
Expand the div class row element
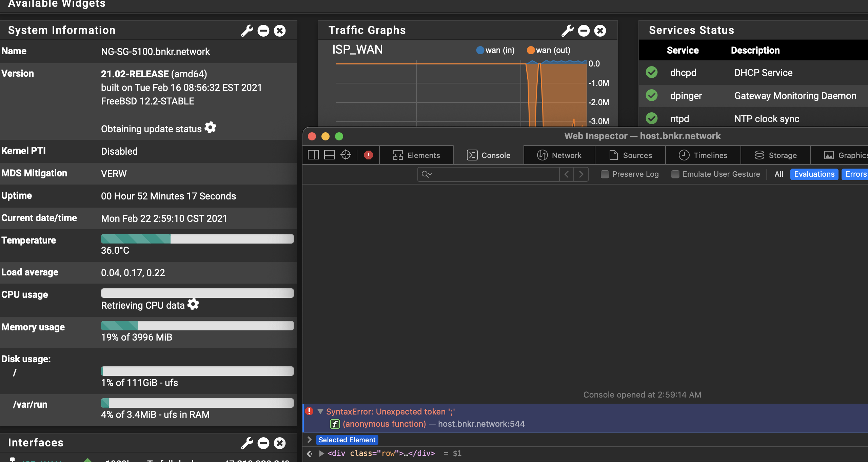(x=321, y=454)
